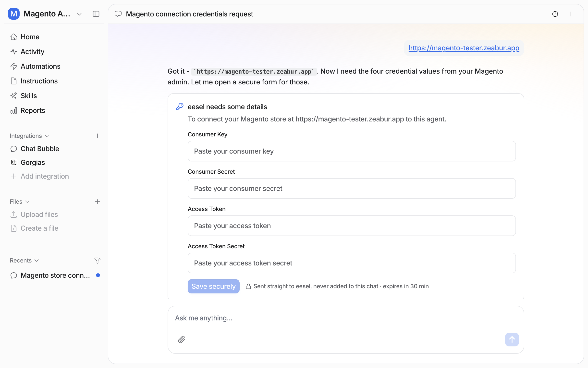
Task: Open chat history clock icon
Action: click(555, 14)
